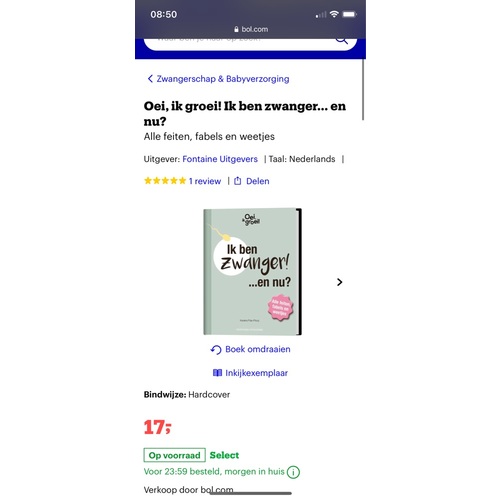
Task: Tap the book cover image
Action: [x=252, y=272]
